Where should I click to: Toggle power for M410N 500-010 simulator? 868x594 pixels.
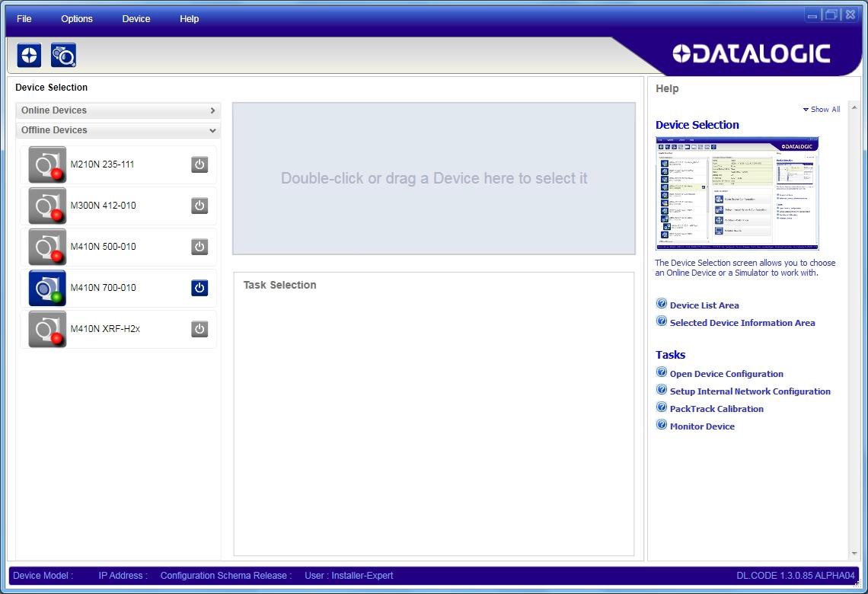click(x=199, y=246)
